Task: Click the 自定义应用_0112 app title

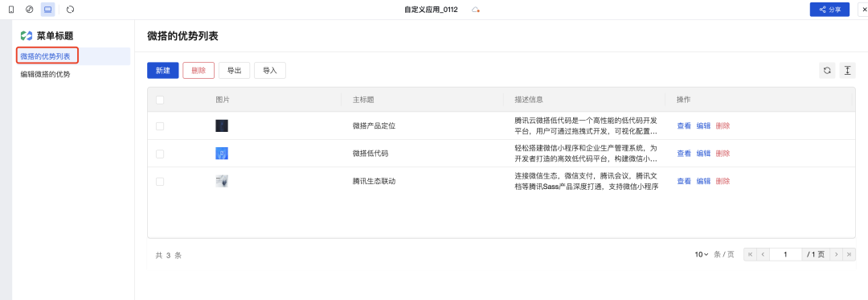Action: coord(432,10)
